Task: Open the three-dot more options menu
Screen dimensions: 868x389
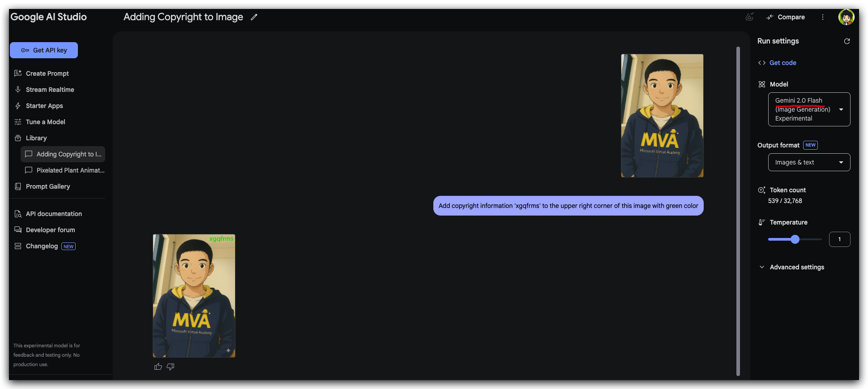Action: (x=822, y=17)
